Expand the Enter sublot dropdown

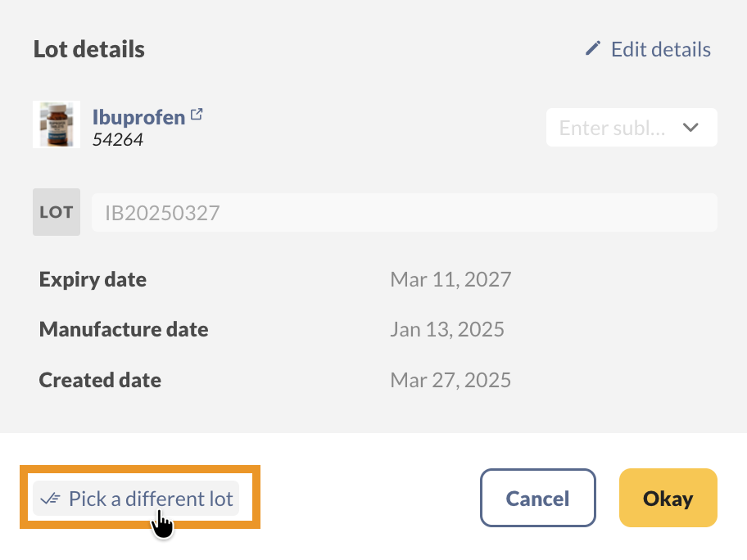click(x=631, y=128)
